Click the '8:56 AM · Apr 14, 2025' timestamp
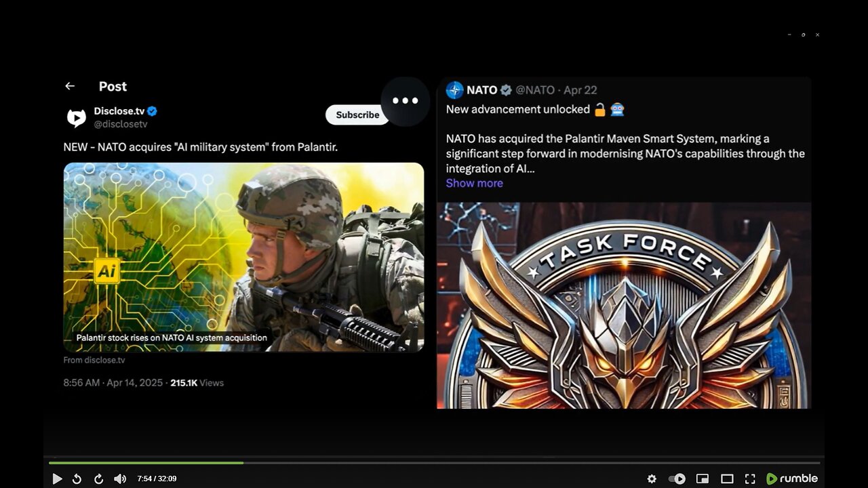 tap(113, 383)
